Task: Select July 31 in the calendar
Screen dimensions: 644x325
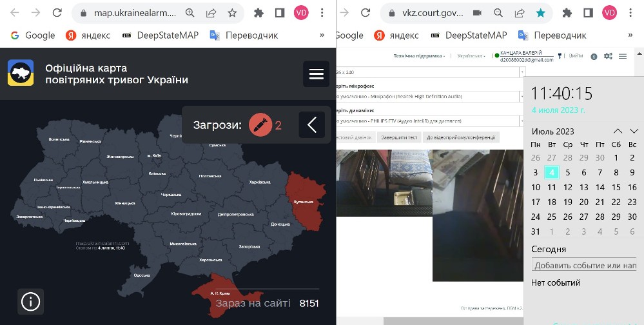Action: (x=536, y=231)
